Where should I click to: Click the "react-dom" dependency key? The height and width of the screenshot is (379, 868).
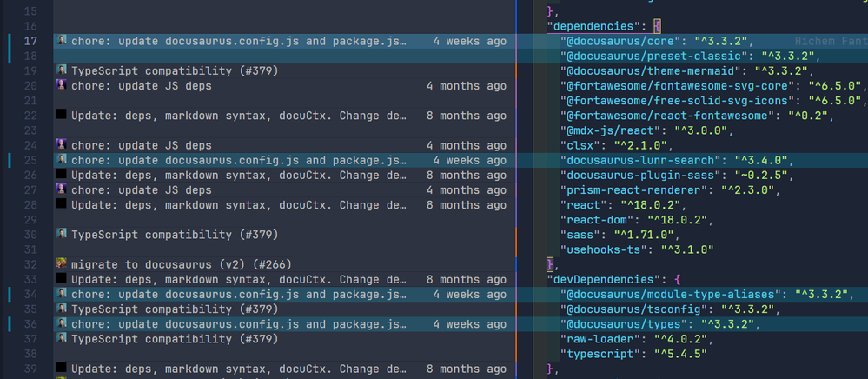(x=597, y=220)
